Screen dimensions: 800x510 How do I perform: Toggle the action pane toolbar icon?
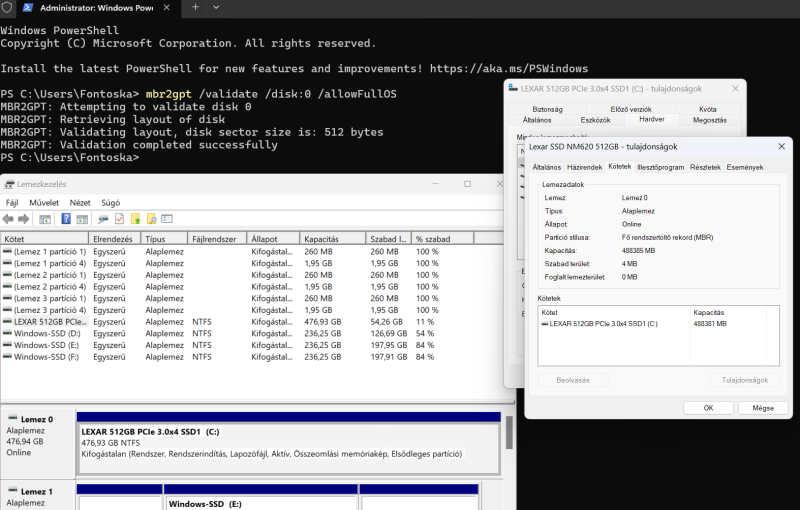click(82, 219)
